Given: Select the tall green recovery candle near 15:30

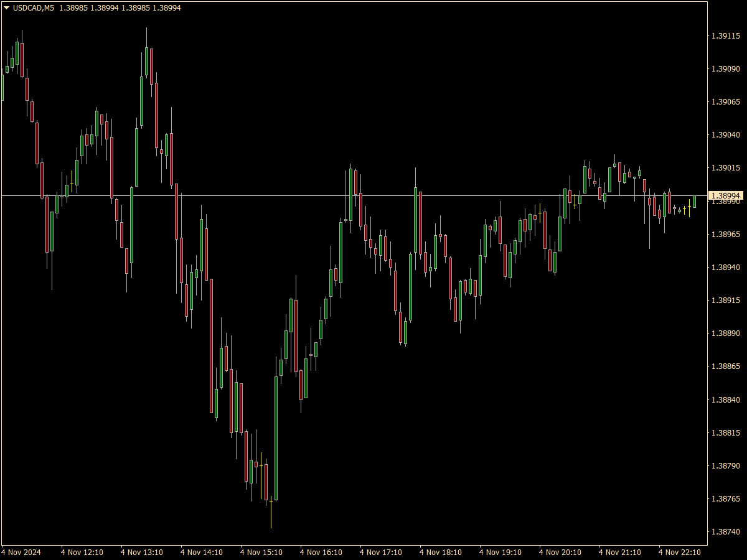Looking at the screenshot, I should click(276, 436).
